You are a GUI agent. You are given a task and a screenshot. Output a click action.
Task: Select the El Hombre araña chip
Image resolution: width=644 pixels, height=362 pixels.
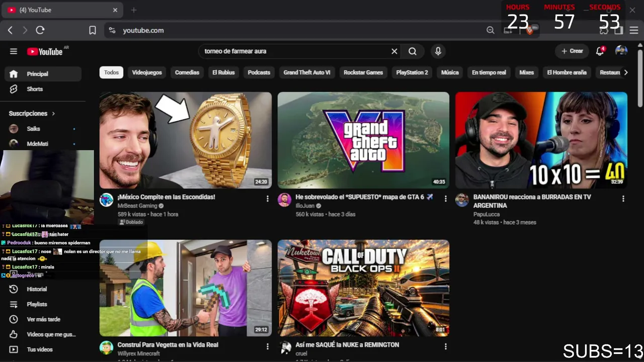click(567, 72)
